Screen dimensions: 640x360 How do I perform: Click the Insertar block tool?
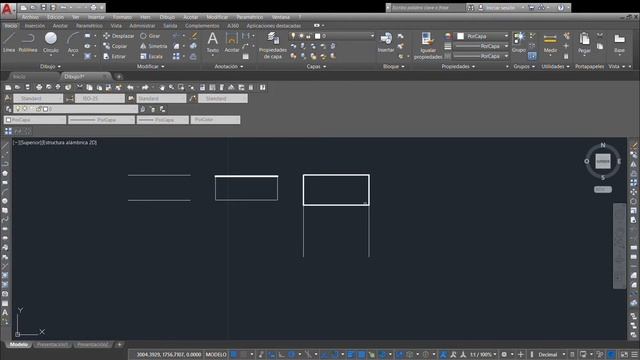coord(386,42)
